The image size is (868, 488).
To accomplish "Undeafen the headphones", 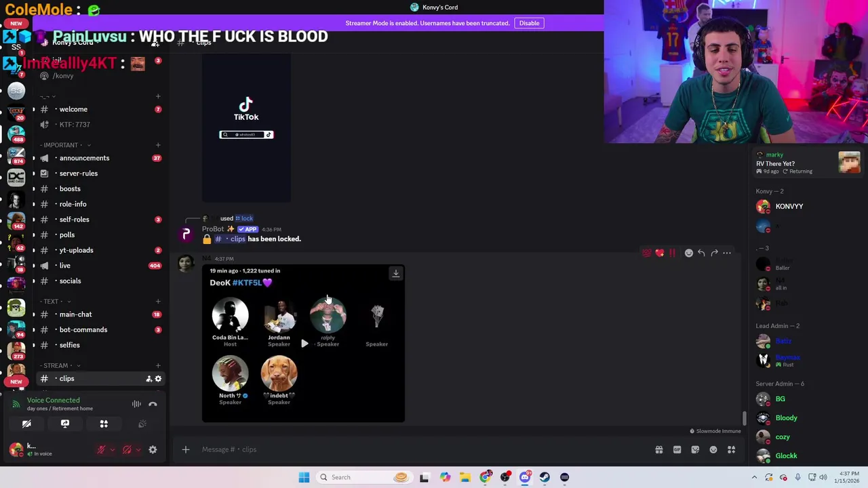I will point(127,449).
